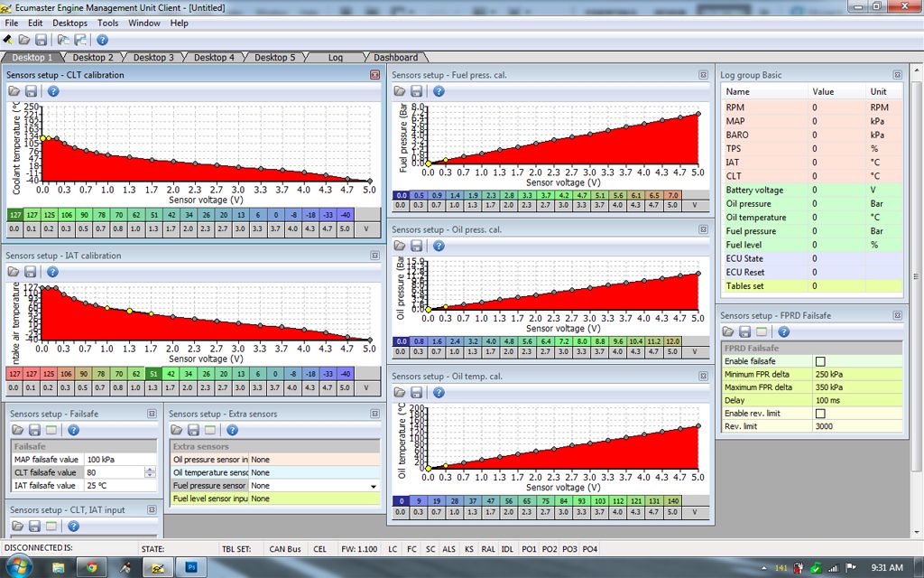Viewport: 924px width, 578px height.
Task: Save the CLT calibration table
Action: [x=32, y=91]
